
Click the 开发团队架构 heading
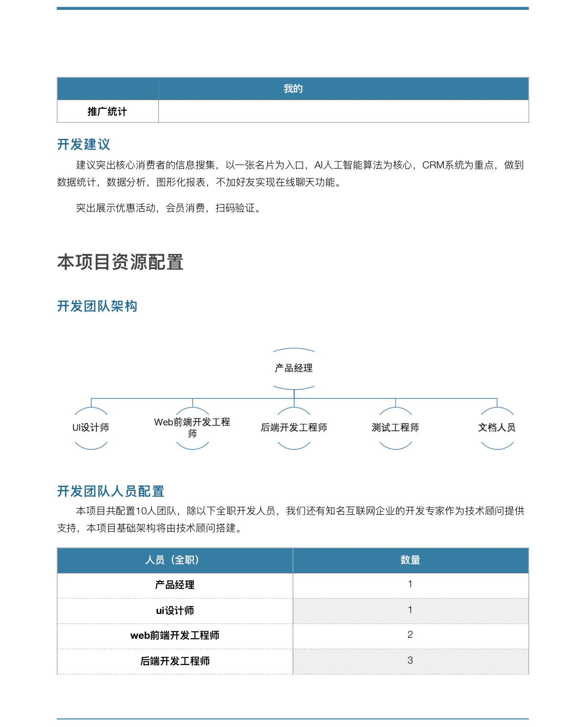(x=97, y=306)
